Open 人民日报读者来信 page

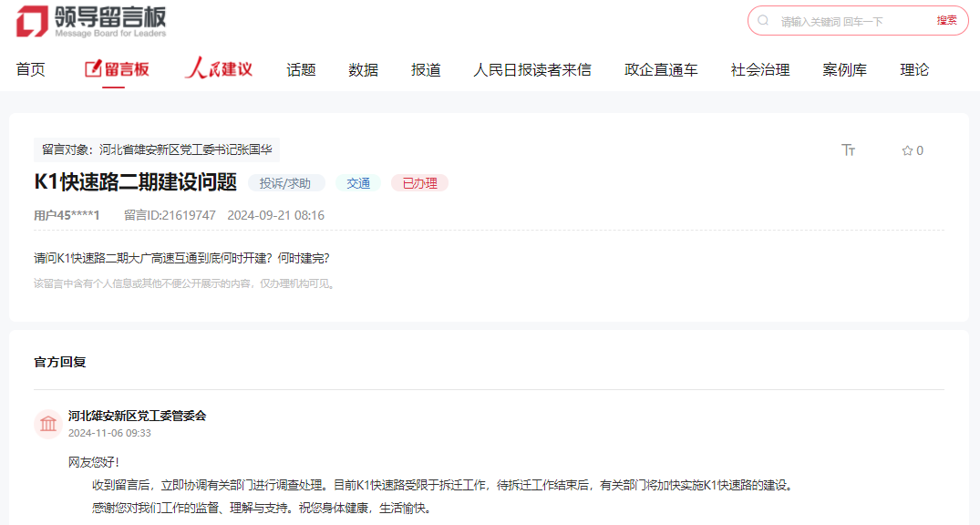point(531,69)
